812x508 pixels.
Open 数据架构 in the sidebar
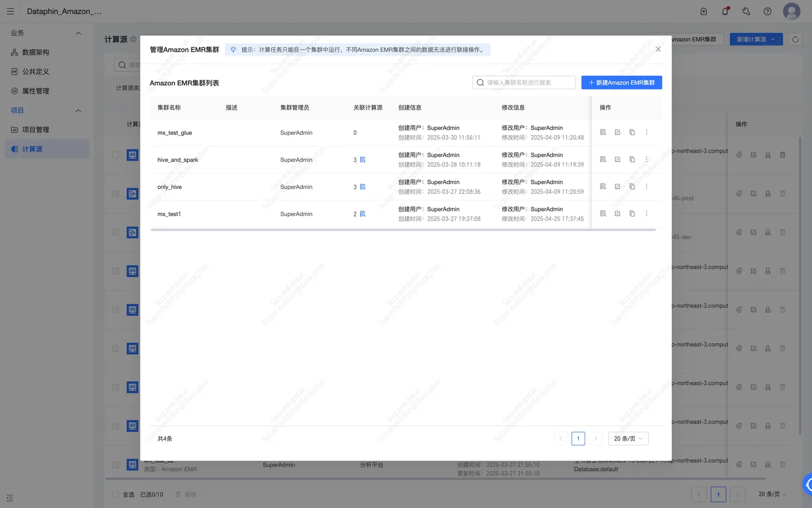[47, 52]
